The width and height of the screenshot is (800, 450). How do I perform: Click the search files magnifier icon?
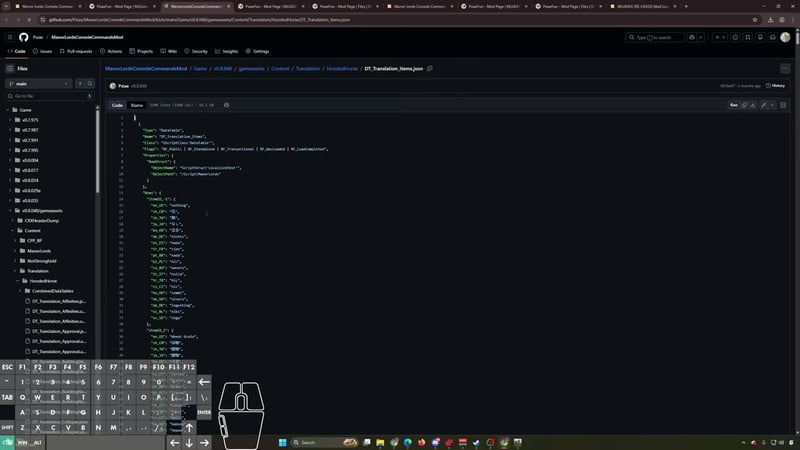pyautogui.click(x=90, y=84)
